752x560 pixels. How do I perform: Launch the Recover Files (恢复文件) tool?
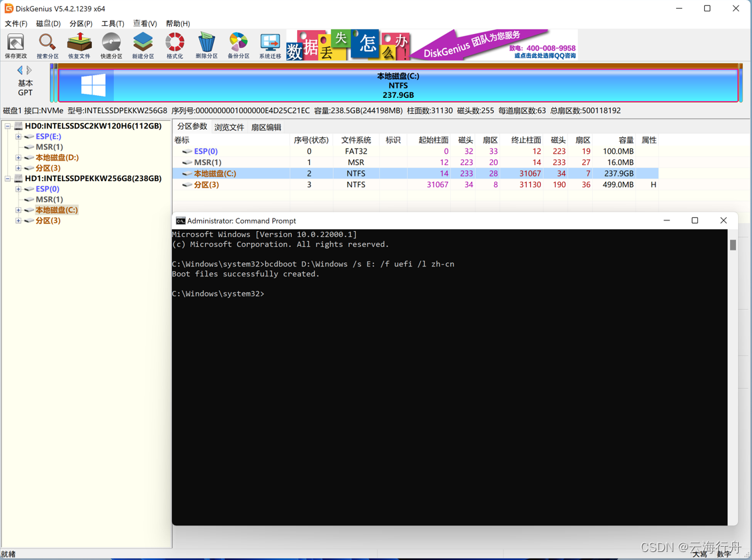(79, 45)
